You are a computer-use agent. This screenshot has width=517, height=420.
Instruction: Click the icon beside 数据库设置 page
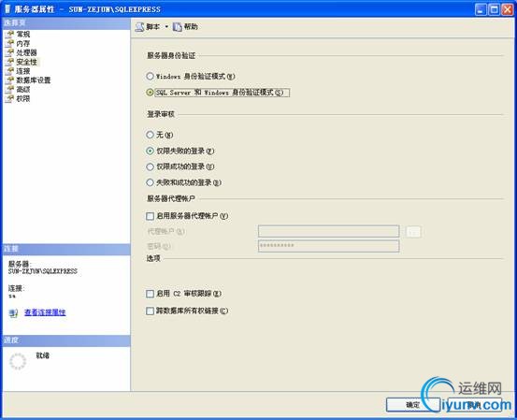(x=10, y=80)
